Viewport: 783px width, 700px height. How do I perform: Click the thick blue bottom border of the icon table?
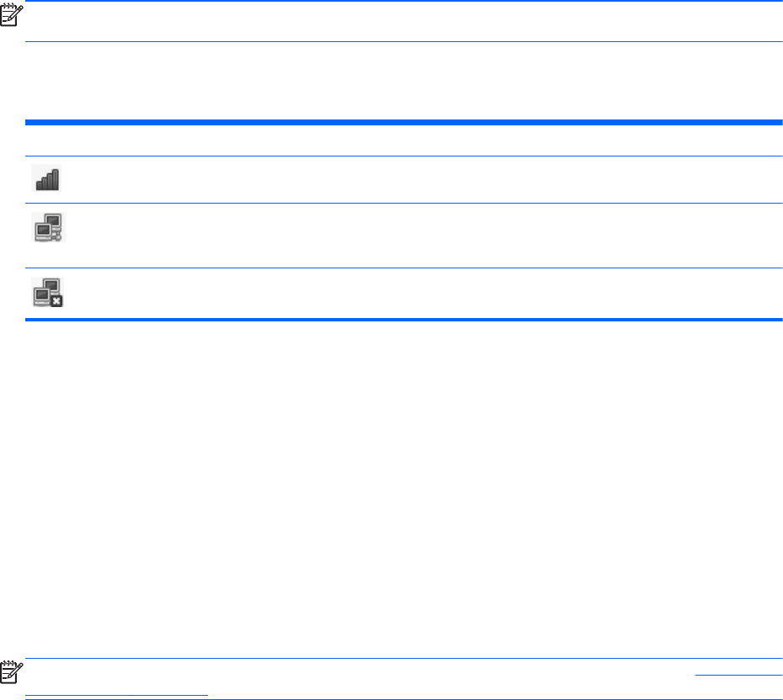[x=404, y=320]
